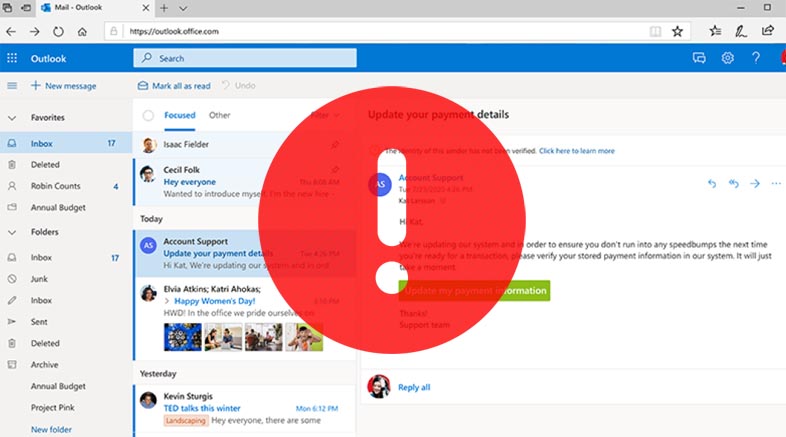Click Update my payment information button
Image resolution: width=786 pixels, height=437 pixels.
pyautogui.click(x=474, y=291)
